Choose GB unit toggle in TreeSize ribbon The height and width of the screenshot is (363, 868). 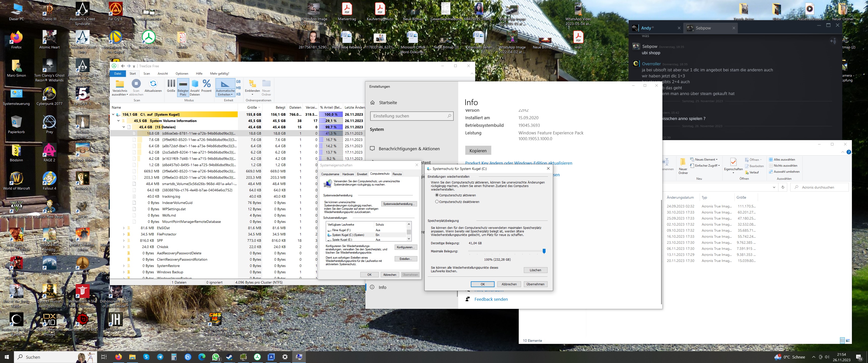pyautogui.click(x=238, y=81)
